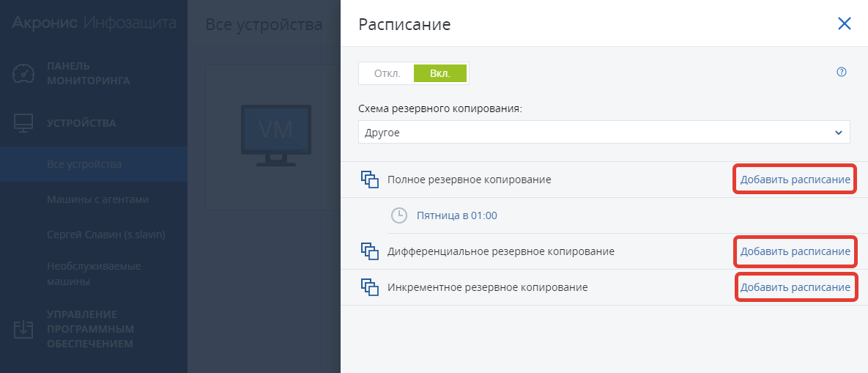
Task: Open Управление программным обеспечением in sidebar
Action: (x=90, y=329)
